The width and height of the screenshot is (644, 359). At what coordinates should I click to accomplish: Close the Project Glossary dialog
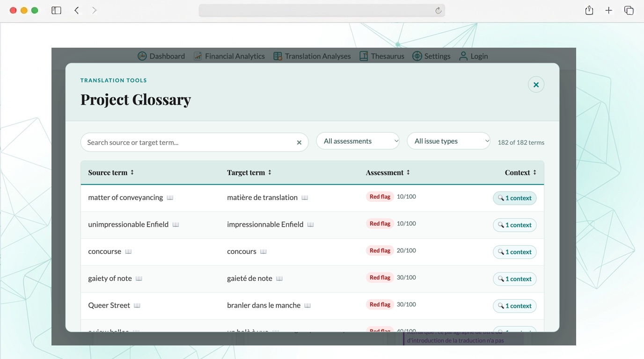(x=536, y=85)
